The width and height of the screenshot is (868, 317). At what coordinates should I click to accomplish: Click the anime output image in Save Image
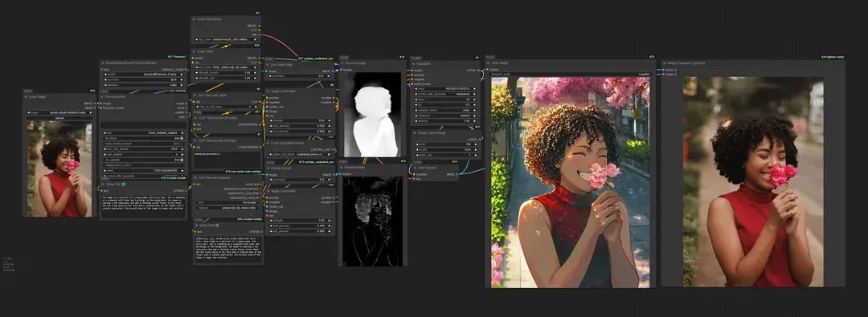(570, 182)
